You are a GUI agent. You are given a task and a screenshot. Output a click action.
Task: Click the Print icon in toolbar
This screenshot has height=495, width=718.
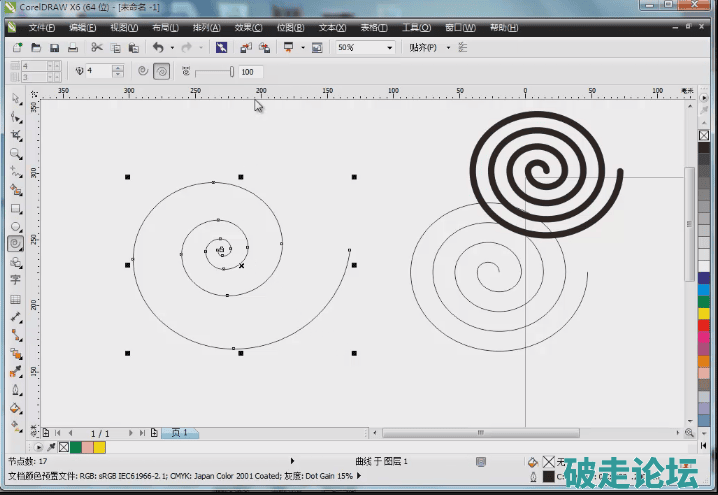[x=72, y=47]
